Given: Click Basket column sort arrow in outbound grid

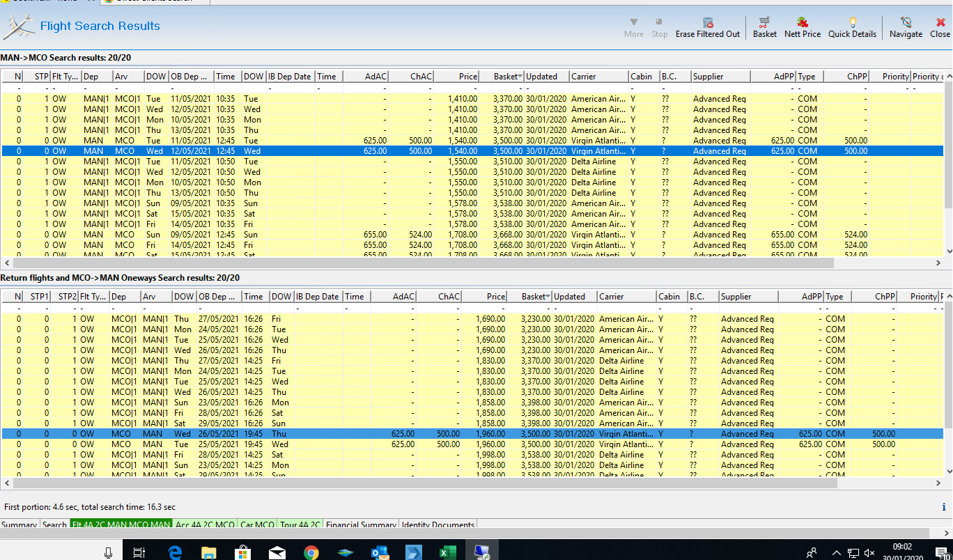Looking at the screenshot, I should (520, 77).
